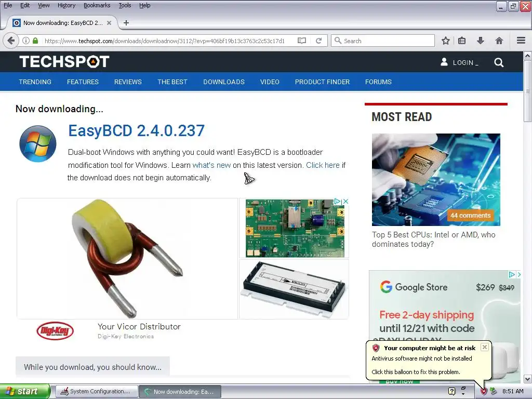Click the Vicor power module ad image
Viewport: 532px width, 399px height.
click(x=294, y=289)
